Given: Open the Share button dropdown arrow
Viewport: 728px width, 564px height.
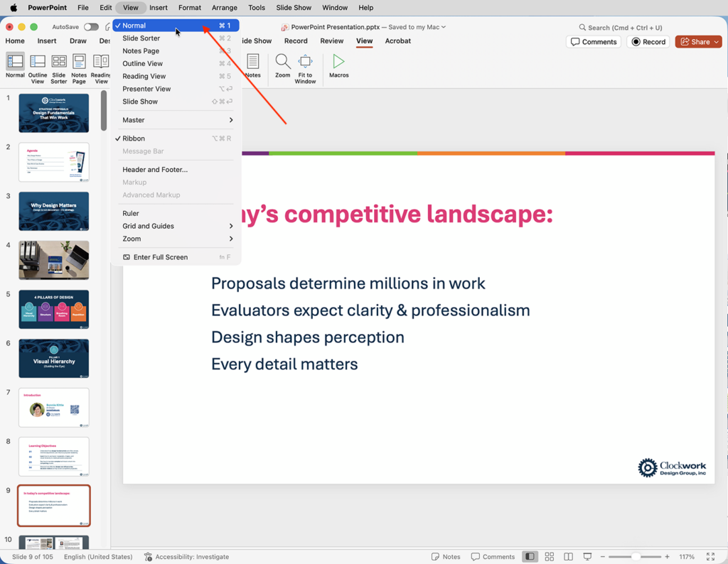Looking at the screenshot, I should 717,42.
